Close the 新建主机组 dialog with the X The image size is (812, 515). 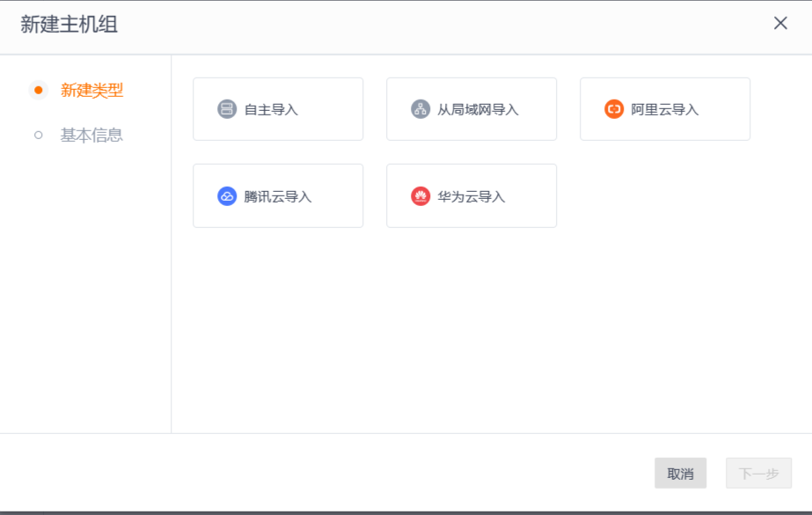pos(780,24)
